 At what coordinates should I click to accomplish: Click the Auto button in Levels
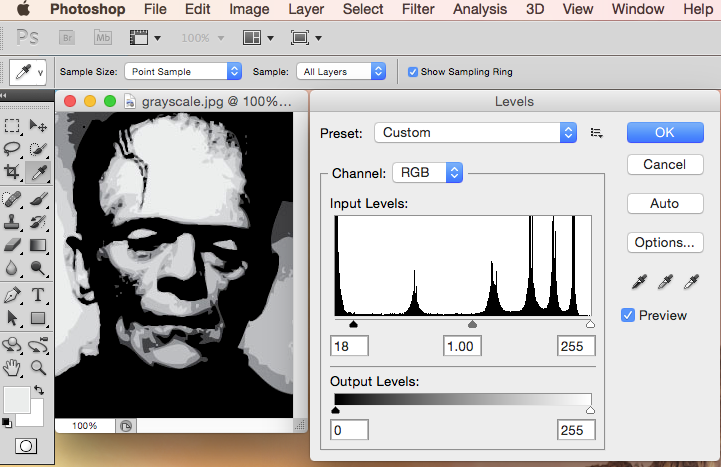point(664,203)
